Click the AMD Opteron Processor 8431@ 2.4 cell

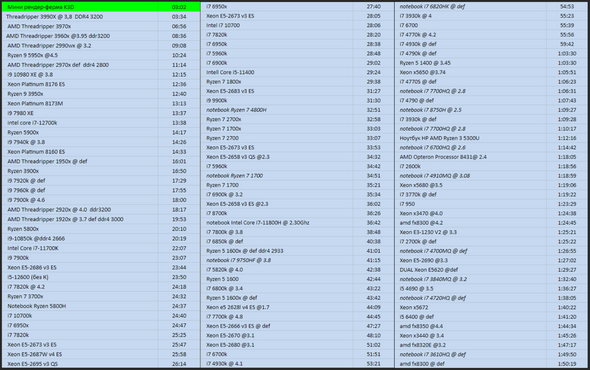point(471,157)
